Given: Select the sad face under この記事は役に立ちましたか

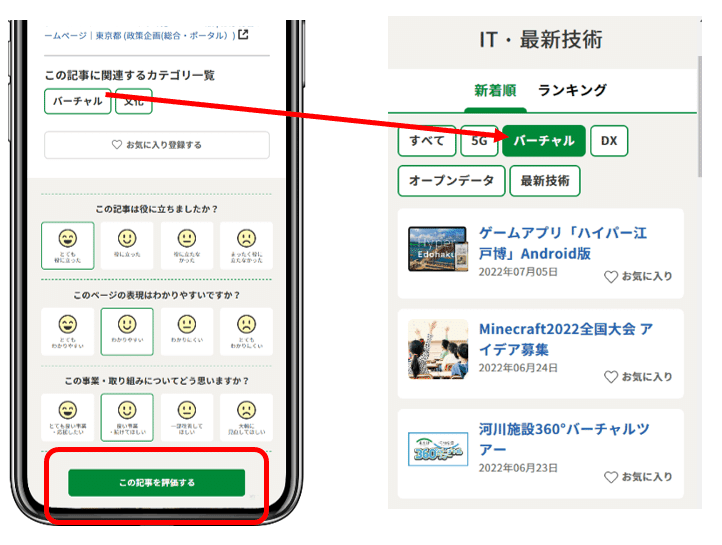Looking at the screenshot, I should [246, 245].
